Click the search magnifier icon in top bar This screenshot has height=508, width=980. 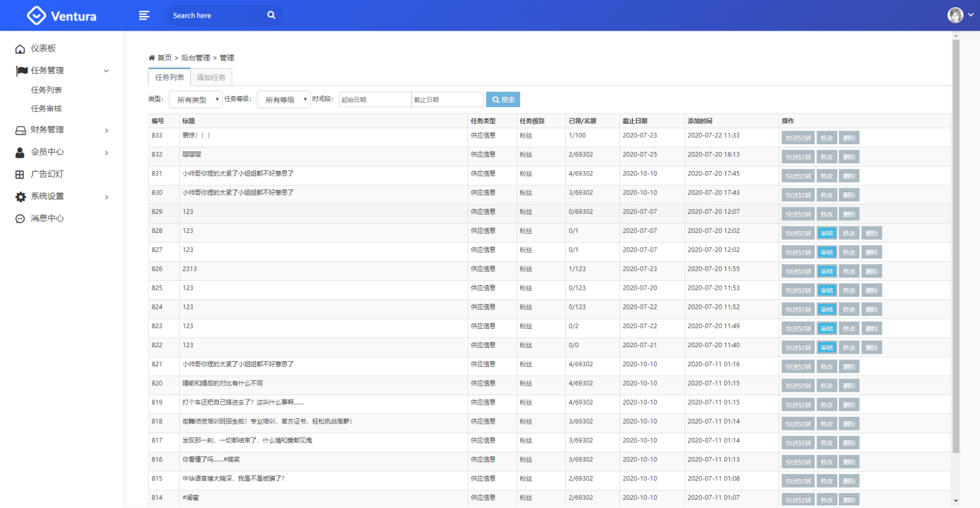(271, 15)
